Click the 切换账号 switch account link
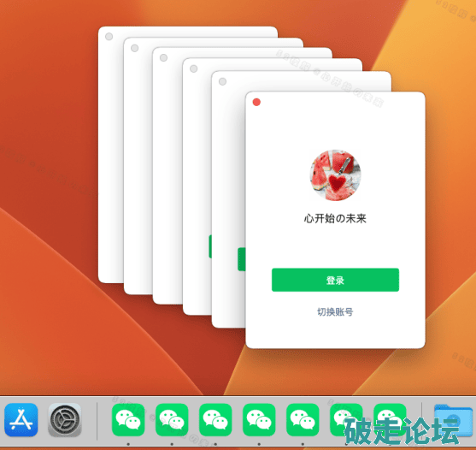The image size is (476, 450). [x=335, y=311]
